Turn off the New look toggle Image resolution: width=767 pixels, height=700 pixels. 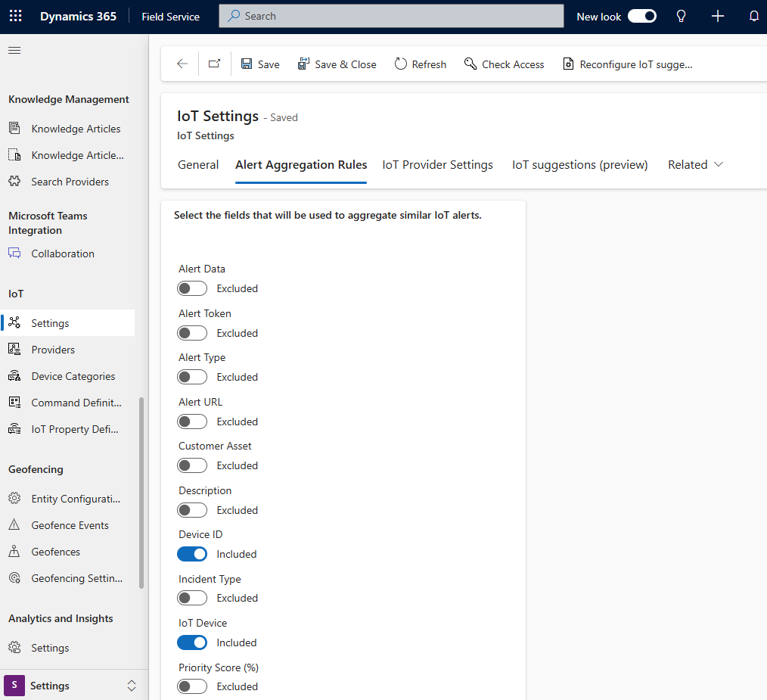[x=641, y=16]
